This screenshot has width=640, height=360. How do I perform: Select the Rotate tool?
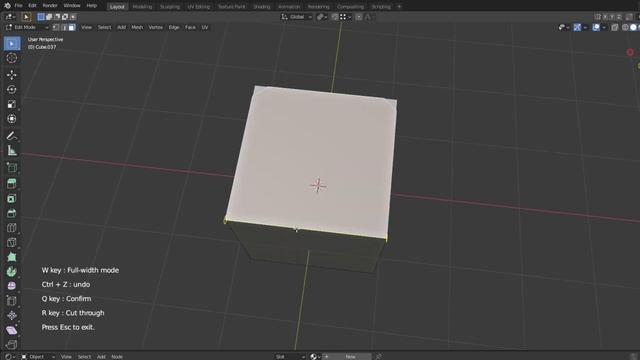coord(12,89)
